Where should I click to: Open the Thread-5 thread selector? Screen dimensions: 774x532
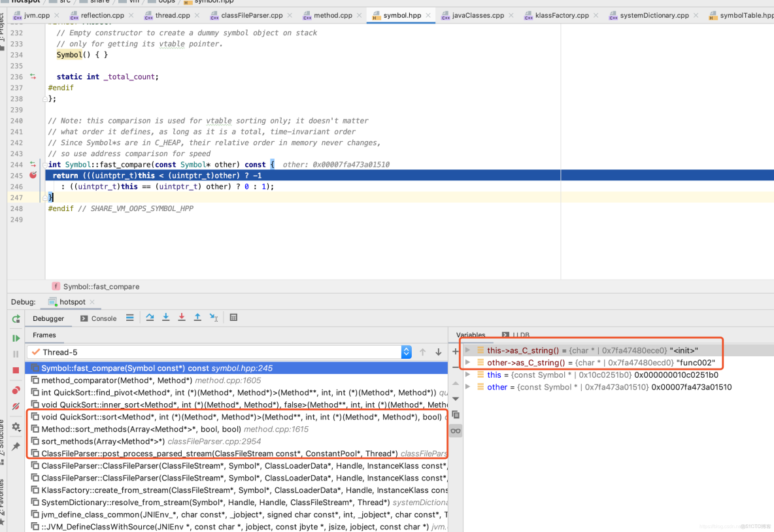pos(406,352)
